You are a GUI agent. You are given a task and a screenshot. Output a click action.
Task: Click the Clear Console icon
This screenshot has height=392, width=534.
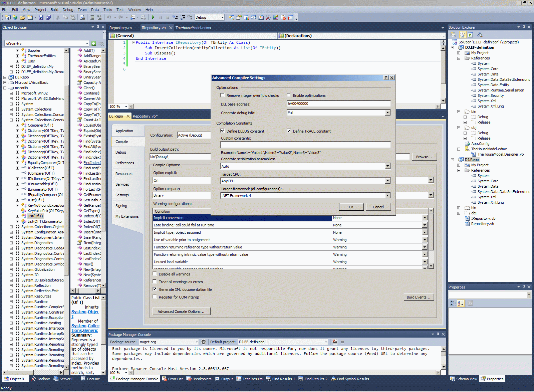coord(335,342)
